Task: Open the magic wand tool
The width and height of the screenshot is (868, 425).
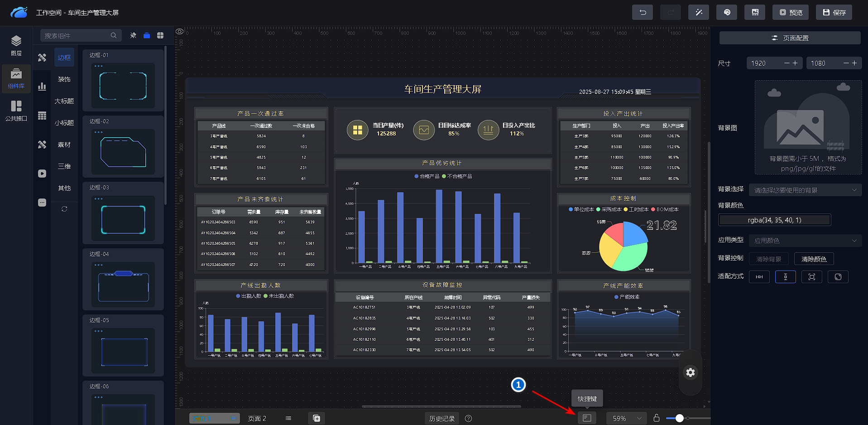Action: (699, 12)
